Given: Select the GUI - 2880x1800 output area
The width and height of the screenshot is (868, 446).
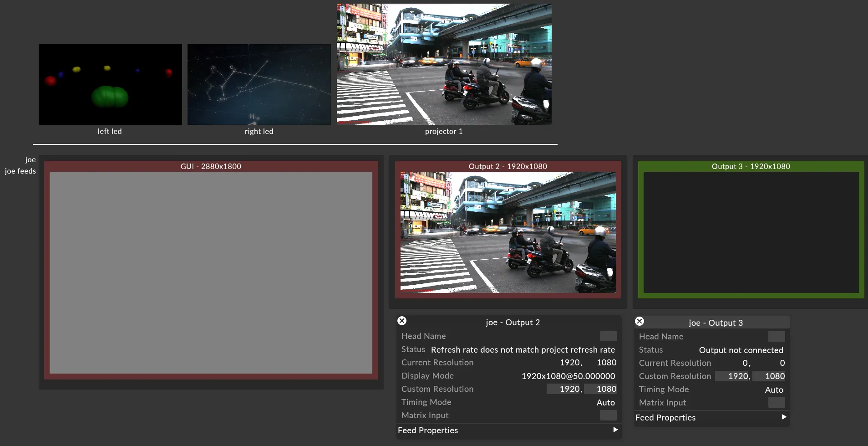Looking at the screenshot, I should [211, 272].
